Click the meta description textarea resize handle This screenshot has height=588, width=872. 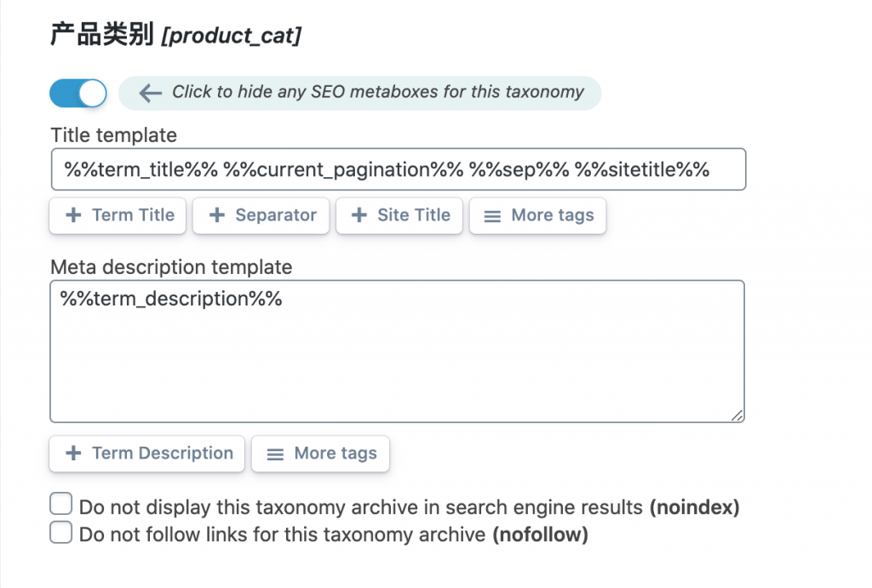coord(737,415)
